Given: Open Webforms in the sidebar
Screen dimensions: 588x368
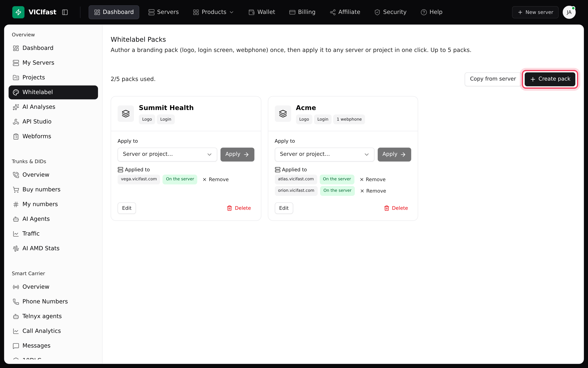Looking at the screenshot, I should tap(53, 136).
